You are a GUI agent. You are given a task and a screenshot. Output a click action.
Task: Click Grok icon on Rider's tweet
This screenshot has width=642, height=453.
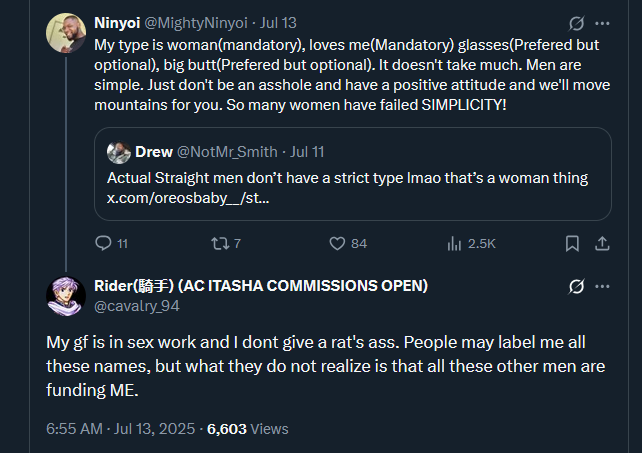click(576, 287)
